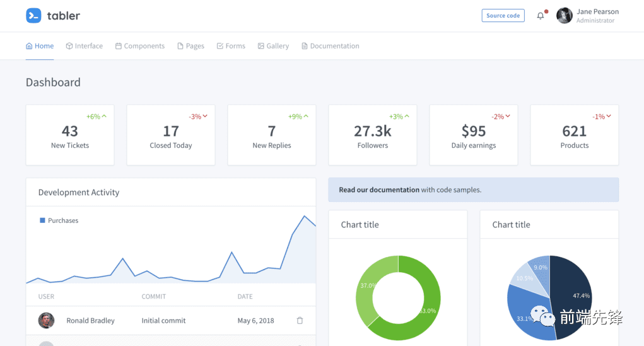This screenshot has width=644, height=346.
Task: Click the New Tickets stat card
Action: click(x=70, y=135)
